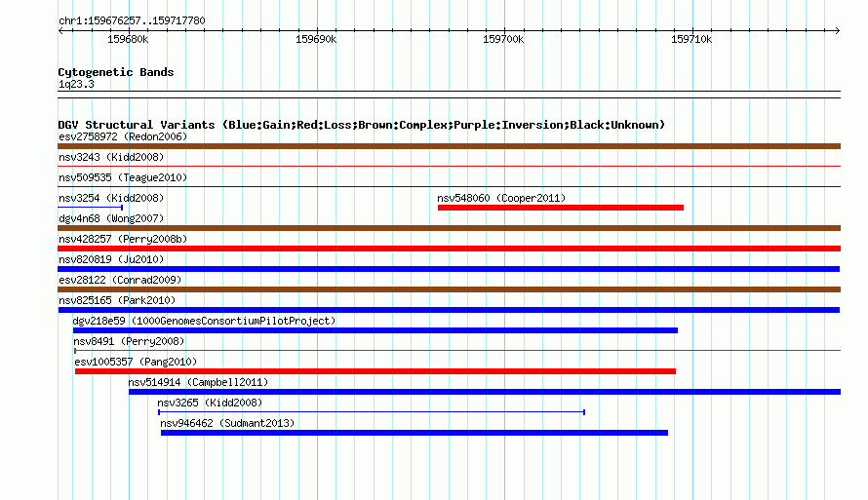This screenshot has width=868, height=500.
Task: Select the 1q23.3 cytogenetic band bar
Action: pos(449,95)
